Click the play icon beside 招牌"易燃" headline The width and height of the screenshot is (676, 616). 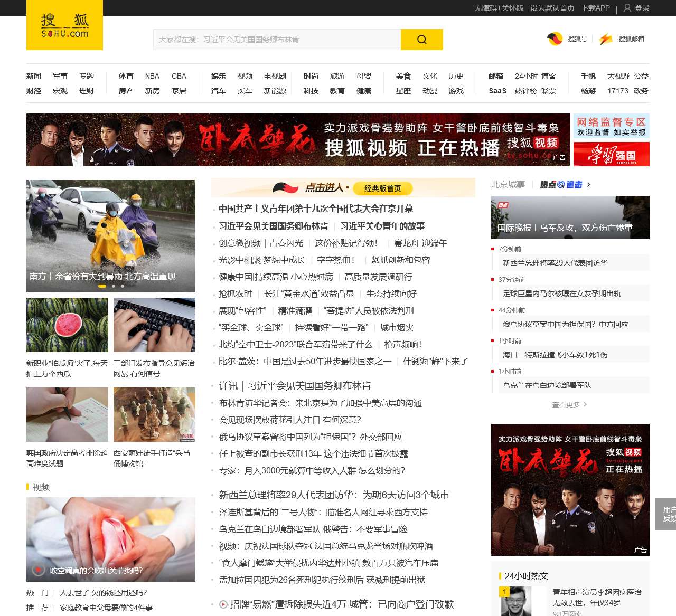(223, 604)
